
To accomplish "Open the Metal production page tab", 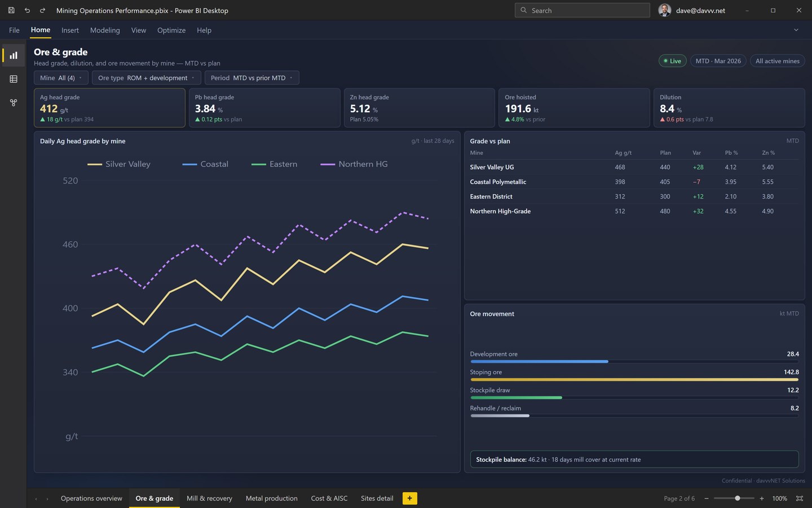I will [x=272, y=498].
